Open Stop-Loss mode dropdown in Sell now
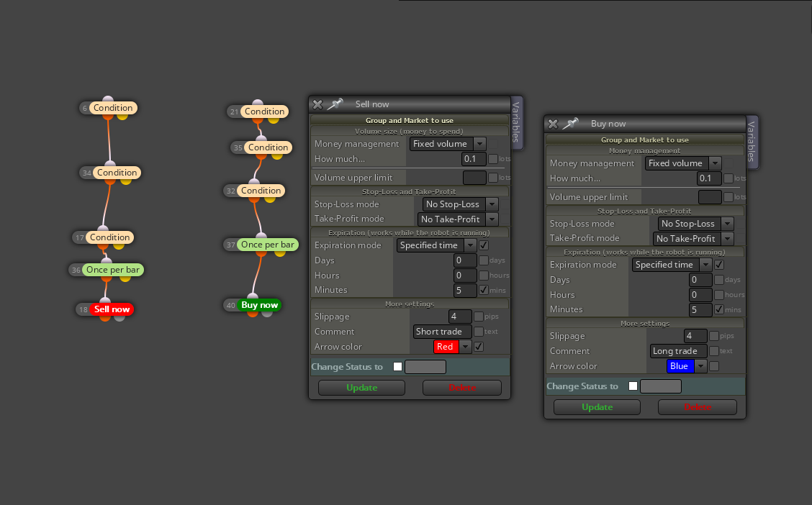The width and height of the screenshot is (812, 505). click(461, 204)
